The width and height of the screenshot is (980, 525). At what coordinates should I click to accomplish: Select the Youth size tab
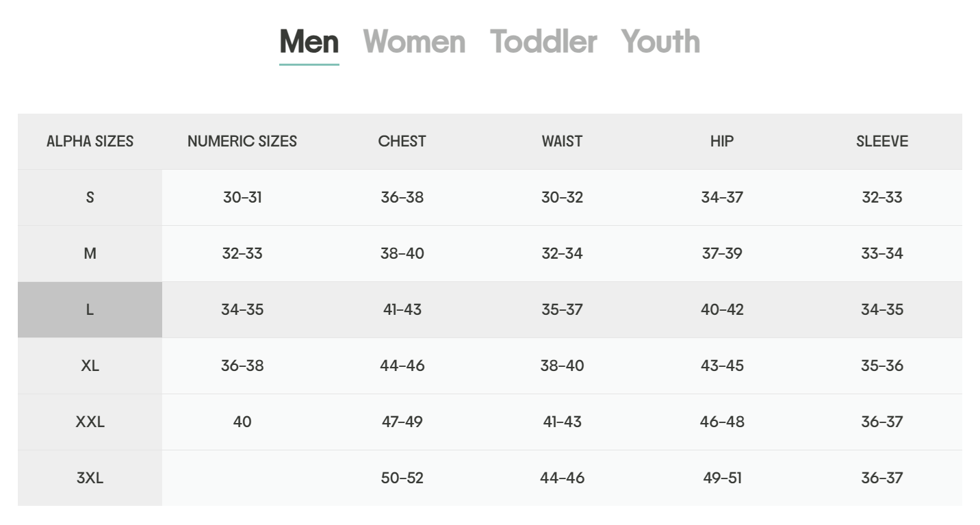click(660, 41)
